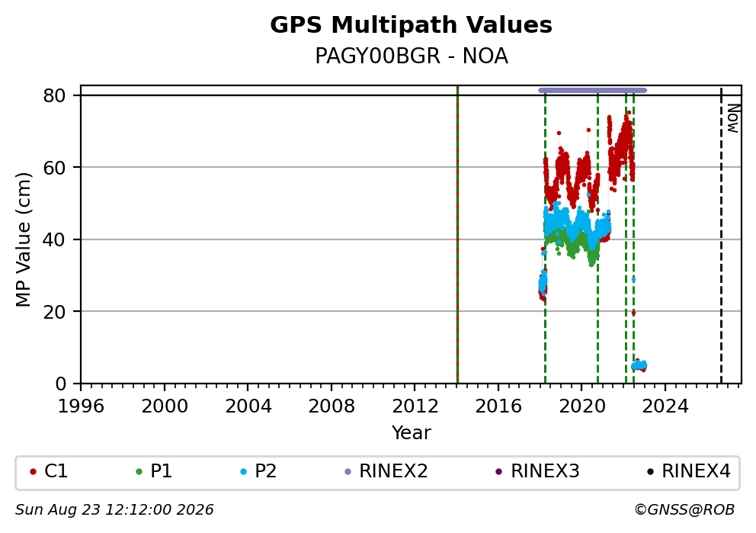Click the x-axis tick label 1996
Image resolution: width=756 pixels, height=533 pixels.
point(81,406)
